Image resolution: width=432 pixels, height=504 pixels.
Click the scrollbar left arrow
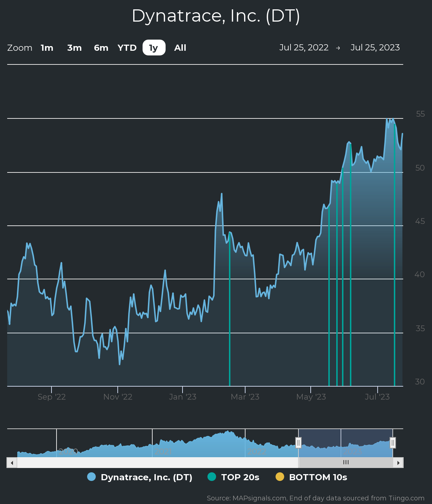(12, 463)
